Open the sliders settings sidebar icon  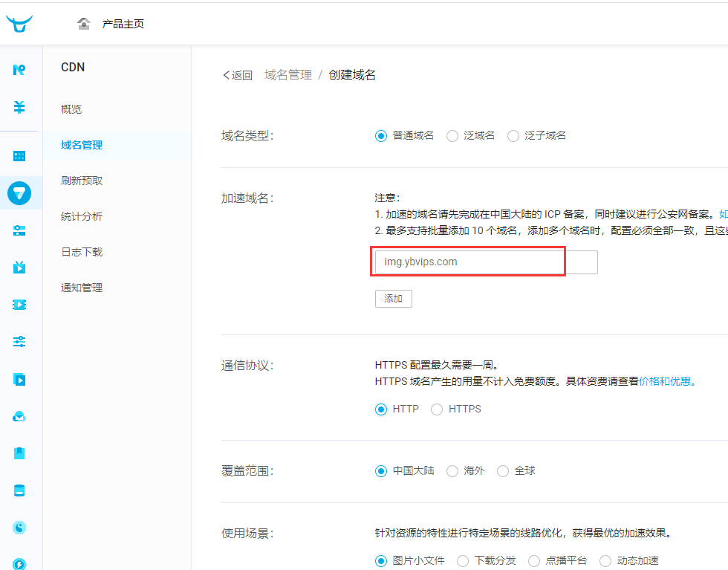[x=19, y=342]
